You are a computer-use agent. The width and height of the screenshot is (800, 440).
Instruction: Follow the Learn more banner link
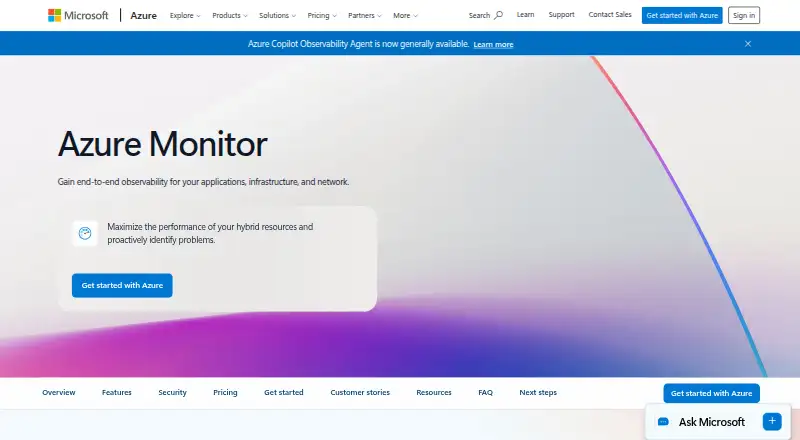(x=493, y=44)
